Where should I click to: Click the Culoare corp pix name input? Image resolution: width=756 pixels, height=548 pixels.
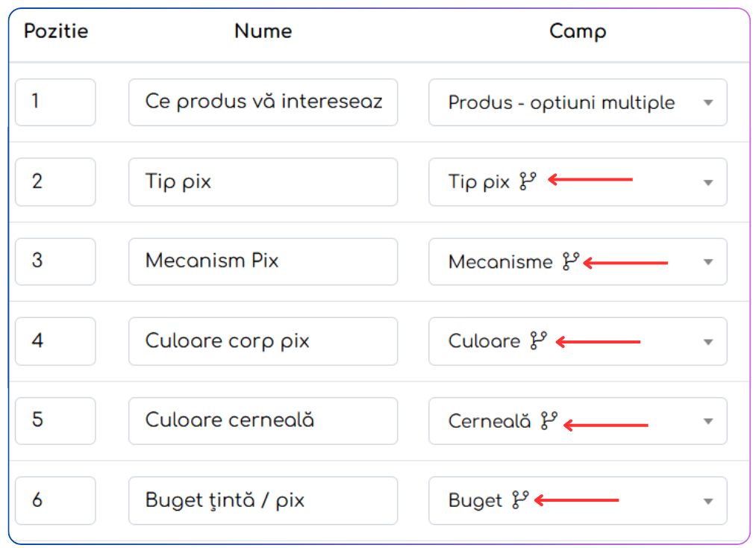(263, 341)
